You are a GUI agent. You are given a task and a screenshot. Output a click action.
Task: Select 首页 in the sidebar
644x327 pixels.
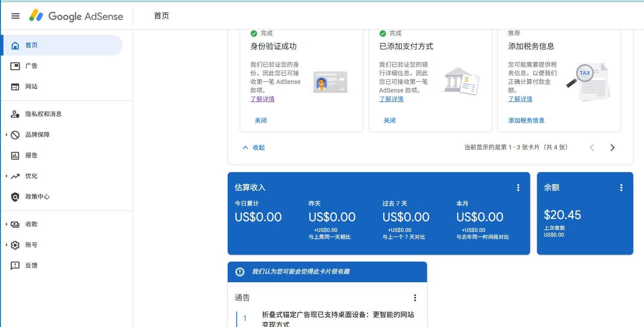[x=62, y=45]
